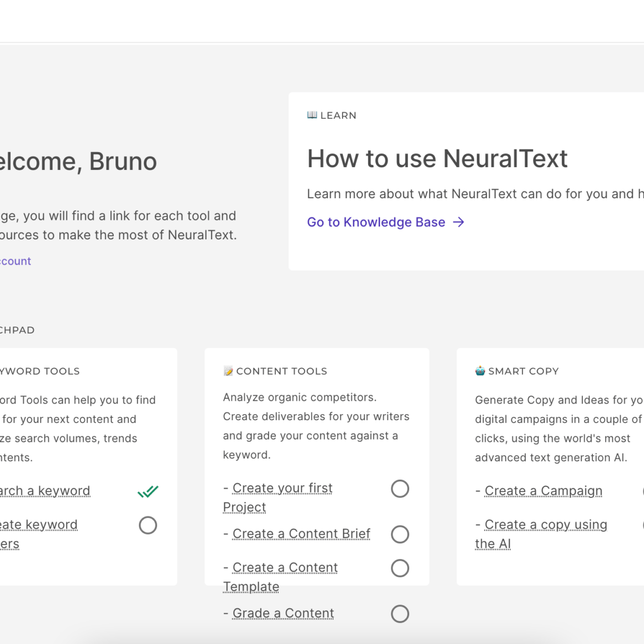The width and height of the screenshot is (644, 644).
Task: Check the circle beside Create a Content Brief
Action: (400, 534)
